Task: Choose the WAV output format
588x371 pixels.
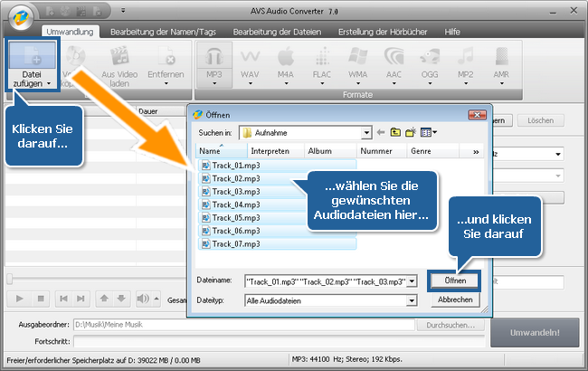Action: tap(250, 65)
